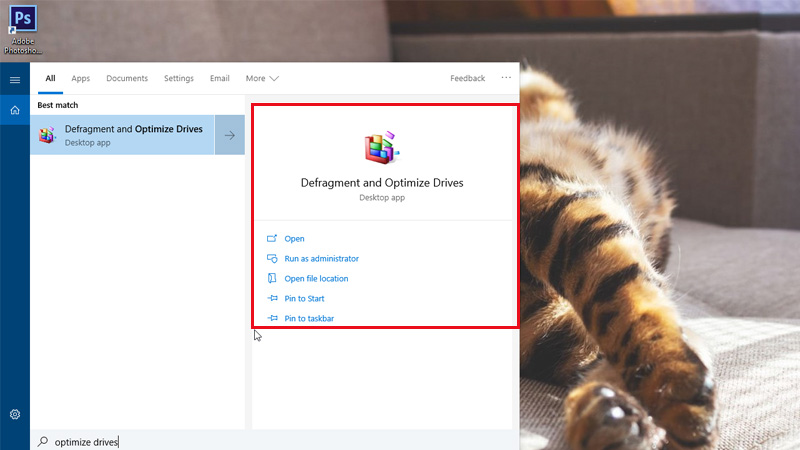The width and height of the screenshot is (800, 450).
Task: Click the pin icon beside Pin to Start
Action: tap(272, 299)
